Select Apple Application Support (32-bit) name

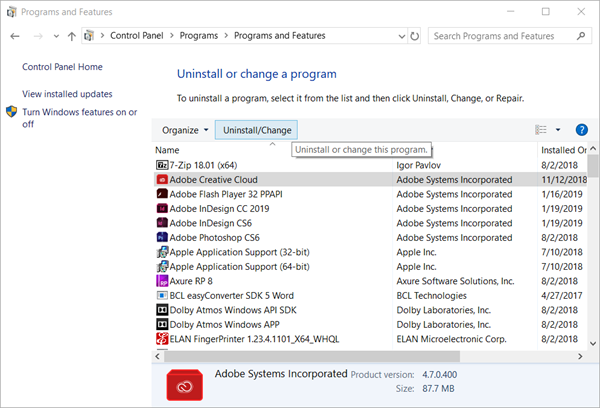[x=240, y=252]
